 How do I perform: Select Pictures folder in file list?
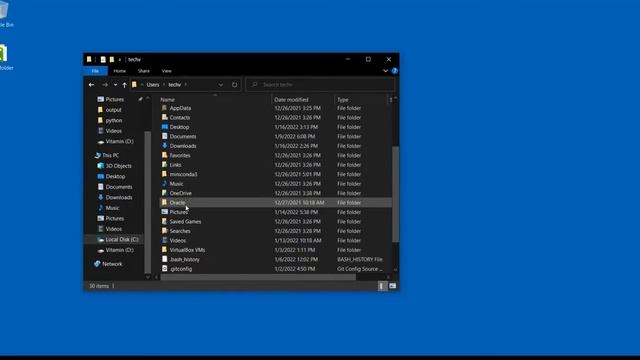(179, 212)
